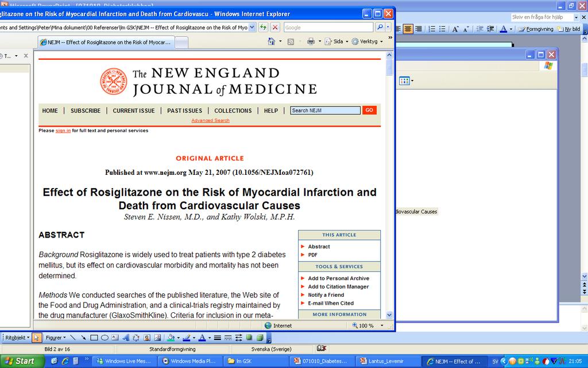Viewport: 588px width, 368px height.
Task: Toggle right alignment in PowerPoint toolbar
Action: pyautogui.click(x=419, y=29)
